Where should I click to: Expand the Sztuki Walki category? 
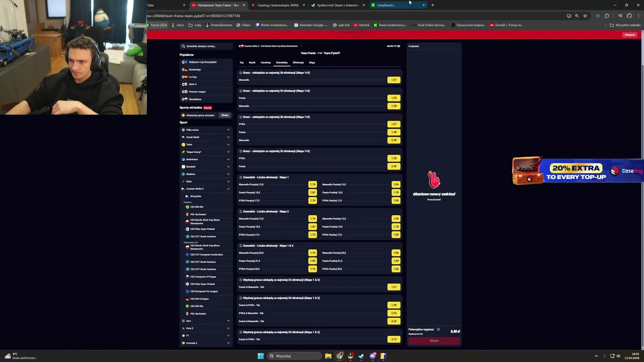pyautogui.click(x=206, y=137)
